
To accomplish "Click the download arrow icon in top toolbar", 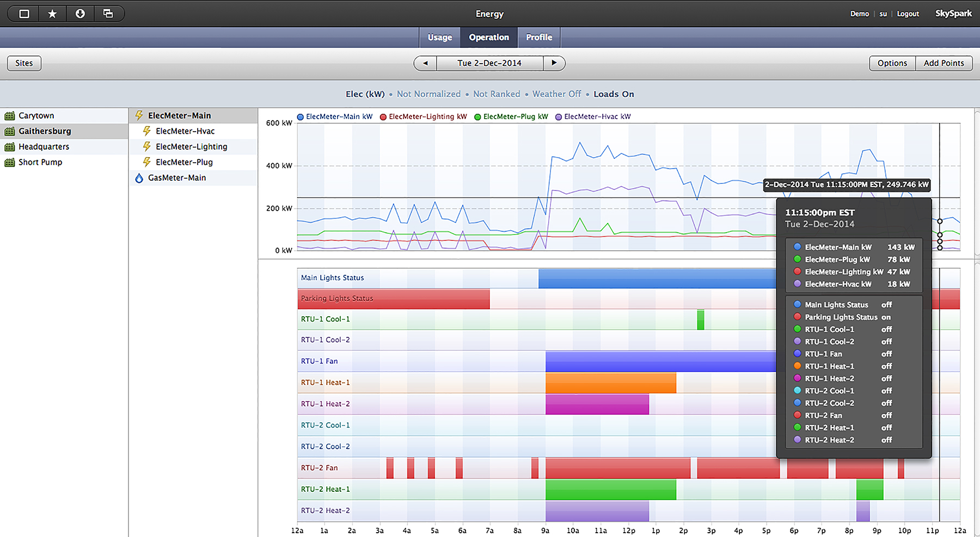I will pos(80,14).
